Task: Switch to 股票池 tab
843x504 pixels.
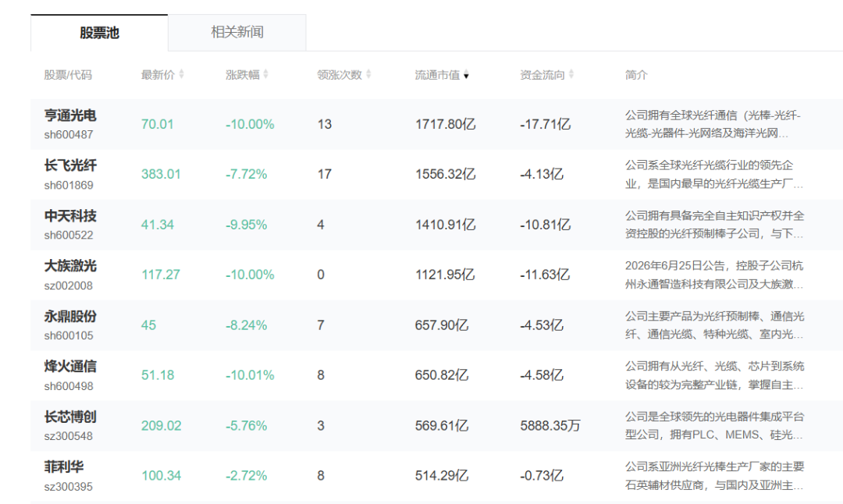Action: 99,33
